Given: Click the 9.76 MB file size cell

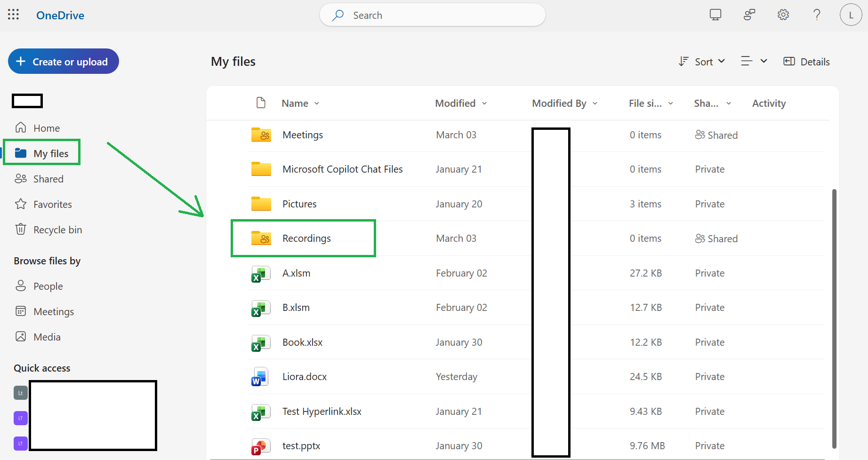Looking at the screenshot, I should coord(647,446).
